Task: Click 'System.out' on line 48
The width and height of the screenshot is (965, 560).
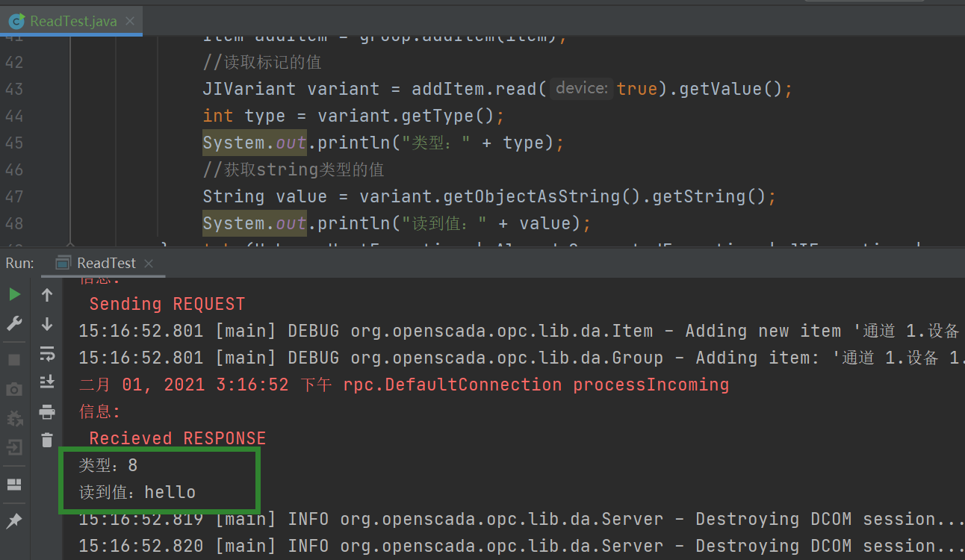Action: point(255,223)
